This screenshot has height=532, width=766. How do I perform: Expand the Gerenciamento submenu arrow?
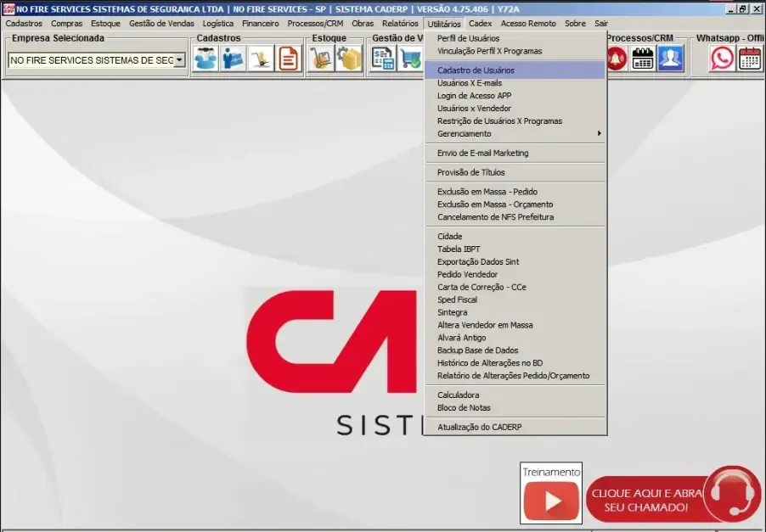click(x=599, y=133)
